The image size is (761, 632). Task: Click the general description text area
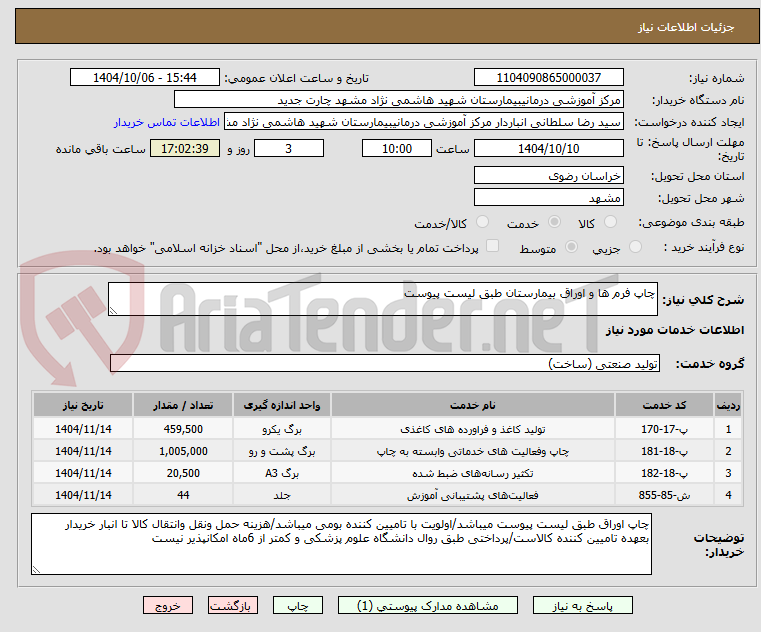[x=382, y=299]
